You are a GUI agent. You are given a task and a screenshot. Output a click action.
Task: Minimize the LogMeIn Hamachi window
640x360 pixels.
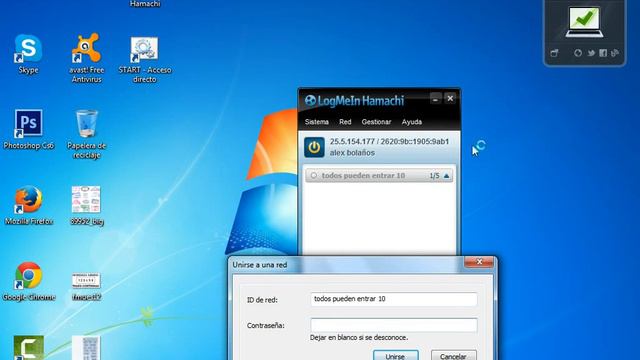(x=436, y=98)
